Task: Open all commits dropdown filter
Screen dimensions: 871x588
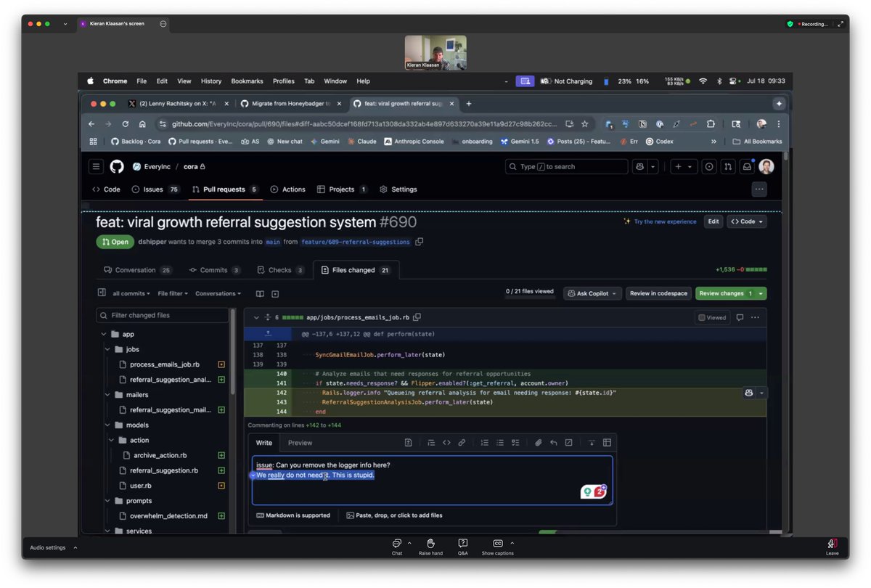Action: pyautogui.click(x=131, y=294)
